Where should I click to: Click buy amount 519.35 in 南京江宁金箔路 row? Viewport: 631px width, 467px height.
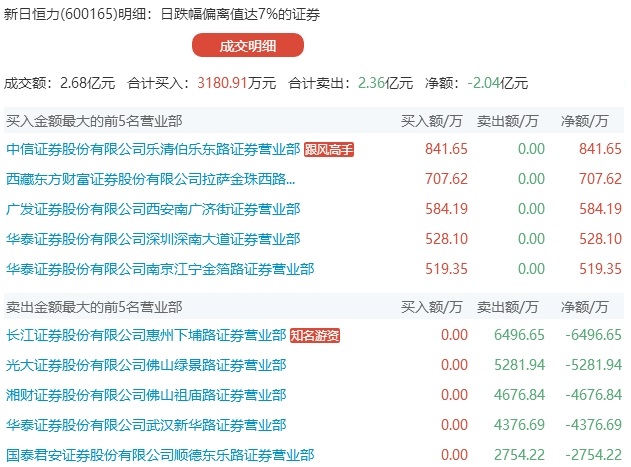446,269
